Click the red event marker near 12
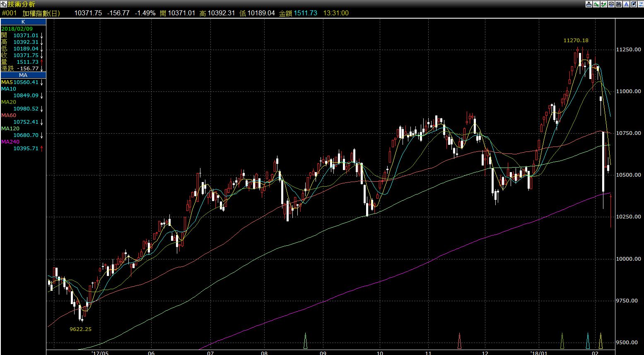 pos(459,341)
